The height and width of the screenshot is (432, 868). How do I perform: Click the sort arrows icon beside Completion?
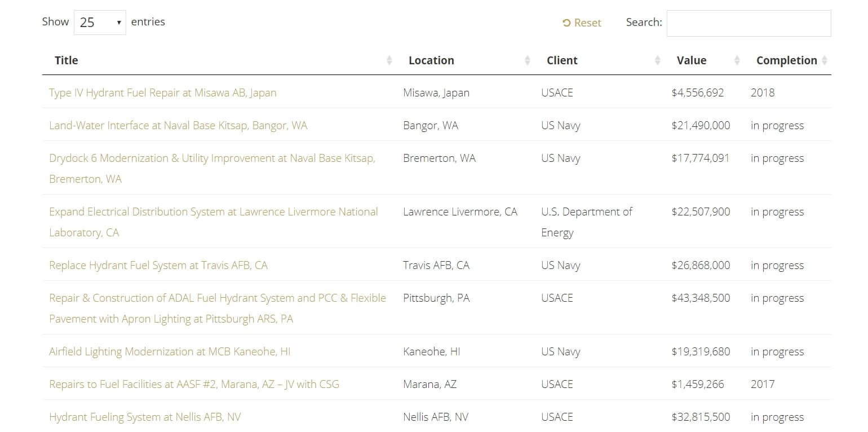(825, 60)
